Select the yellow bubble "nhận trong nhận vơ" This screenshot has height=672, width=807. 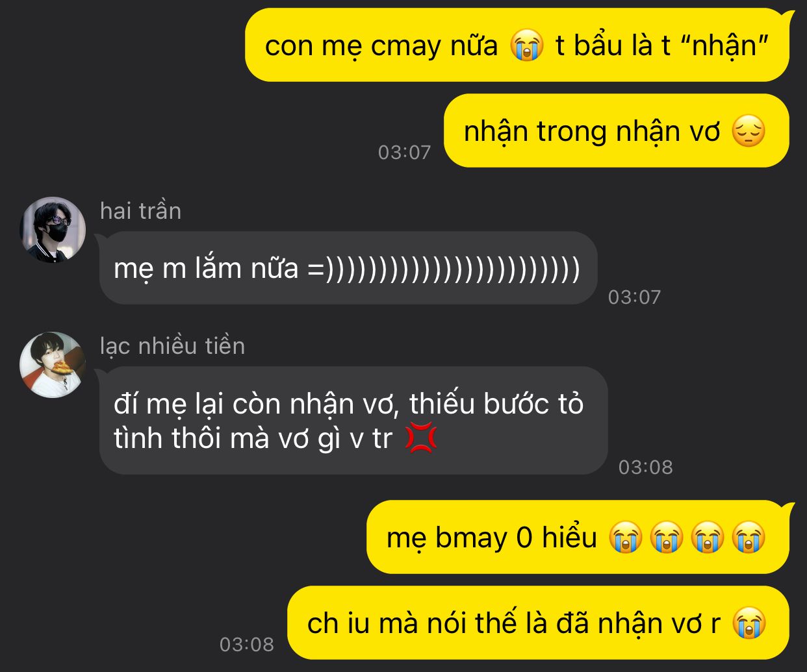click(617, 131)
